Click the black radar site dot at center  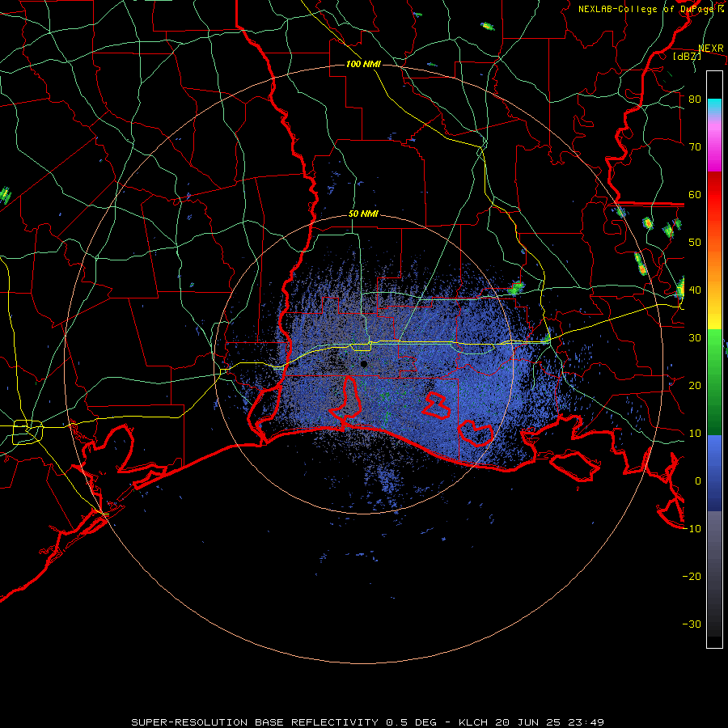tap(364, 364)
